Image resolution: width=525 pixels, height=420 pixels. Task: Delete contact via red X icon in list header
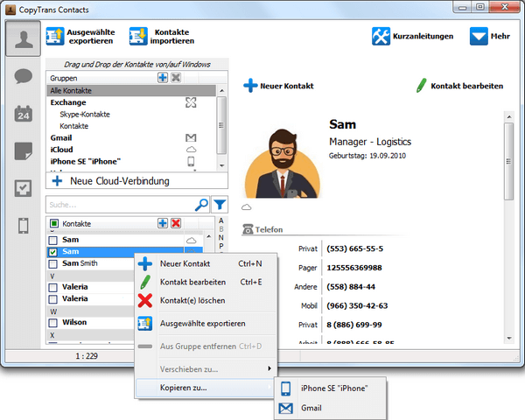pos(176,223)
